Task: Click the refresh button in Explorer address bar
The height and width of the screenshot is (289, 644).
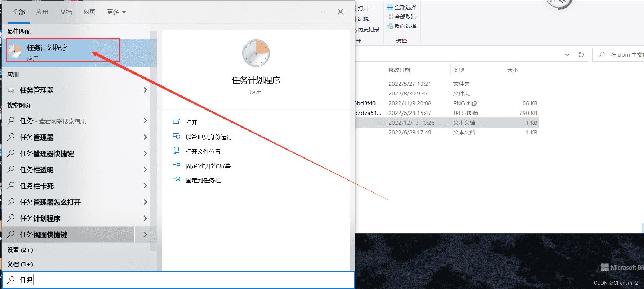Action: pyautogui.click(x=581, y=55)
